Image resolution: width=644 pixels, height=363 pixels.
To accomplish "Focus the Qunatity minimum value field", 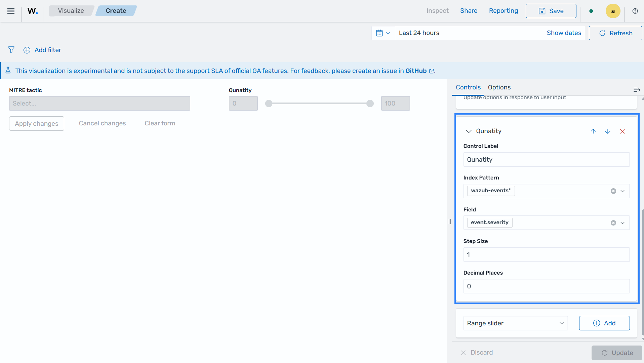I will [243, 103].
